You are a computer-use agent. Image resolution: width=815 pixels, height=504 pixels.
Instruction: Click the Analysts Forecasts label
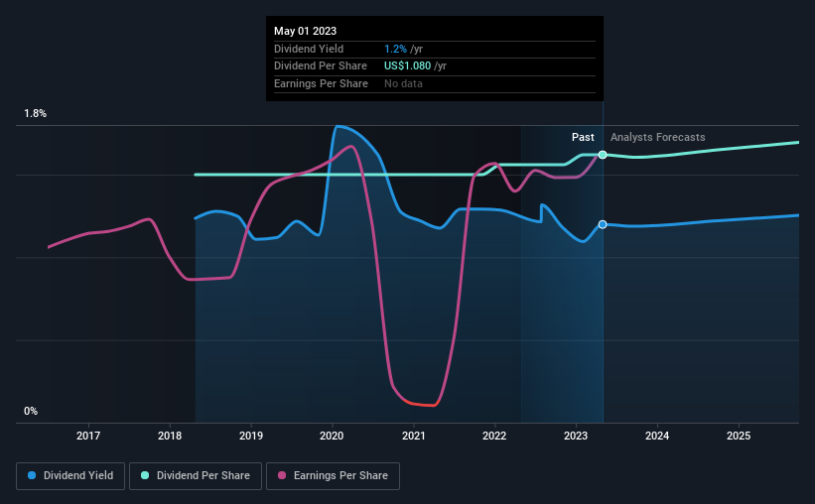click(x=657, y=137)
